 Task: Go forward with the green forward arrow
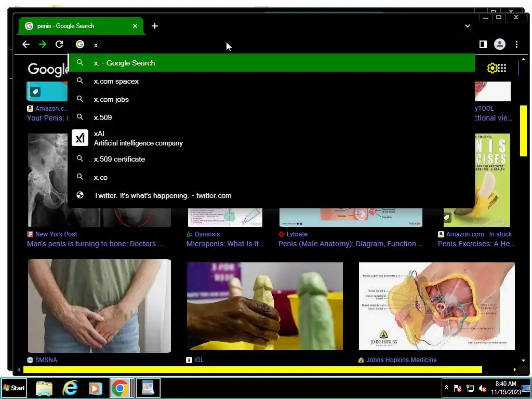(43, 44)
